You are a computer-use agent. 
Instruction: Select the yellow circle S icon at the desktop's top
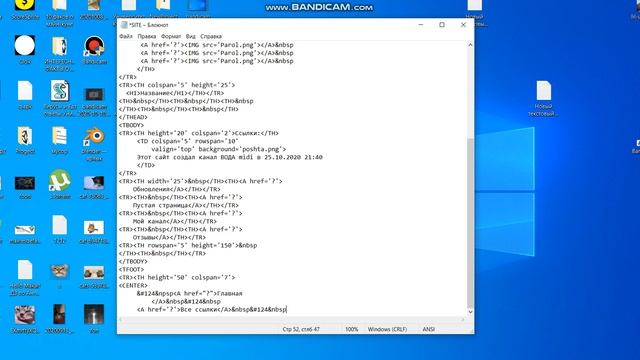(25, 5)
